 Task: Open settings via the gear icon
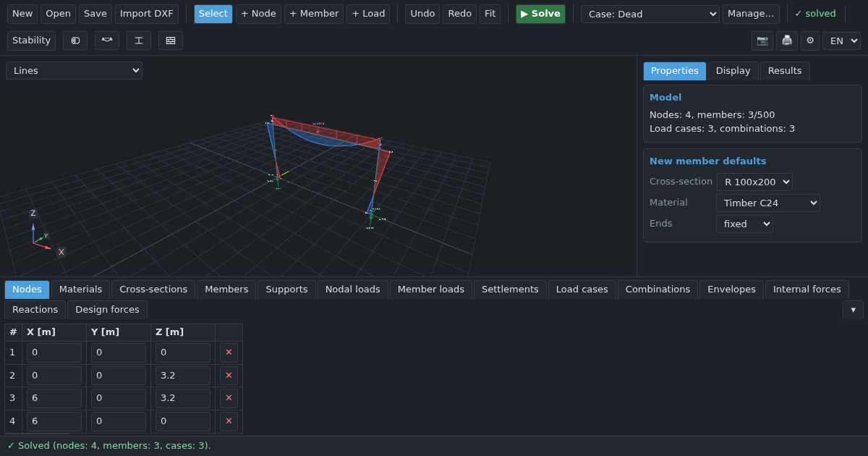coord(810,41)
